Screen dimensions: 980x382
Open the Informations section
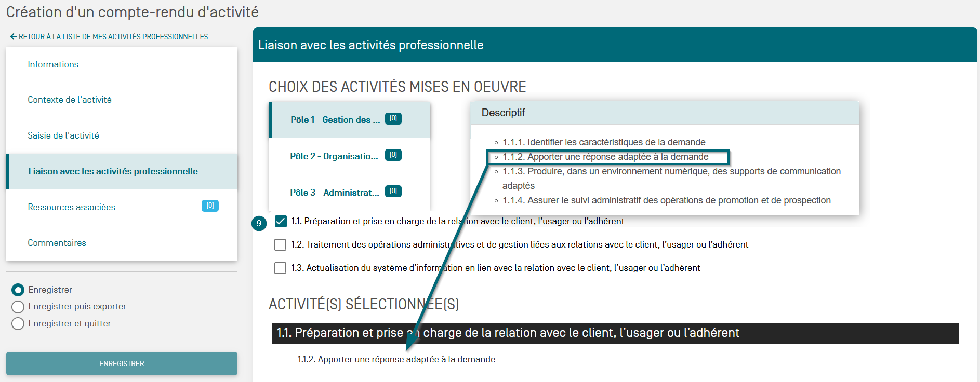(53, 64)
